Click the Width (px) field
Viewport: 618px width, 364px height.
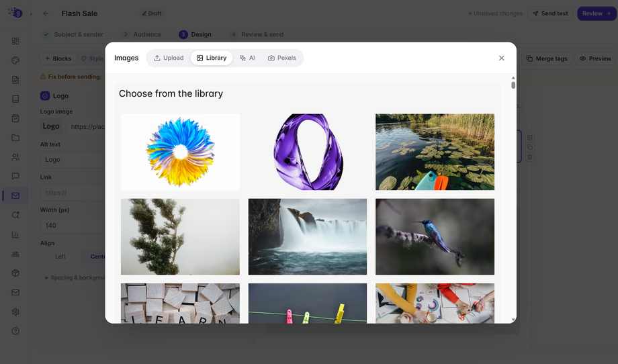[73, 226]
